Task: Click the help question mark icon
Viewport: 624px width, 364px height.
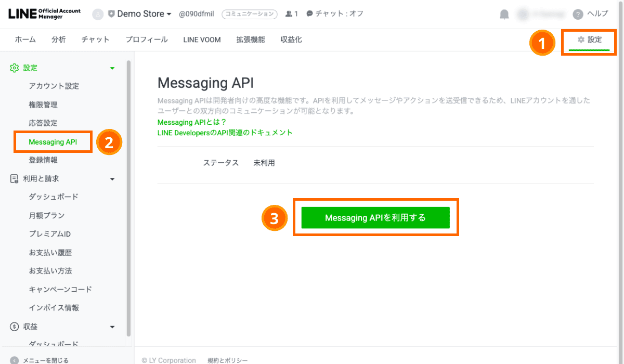Action: pos(578,15)
